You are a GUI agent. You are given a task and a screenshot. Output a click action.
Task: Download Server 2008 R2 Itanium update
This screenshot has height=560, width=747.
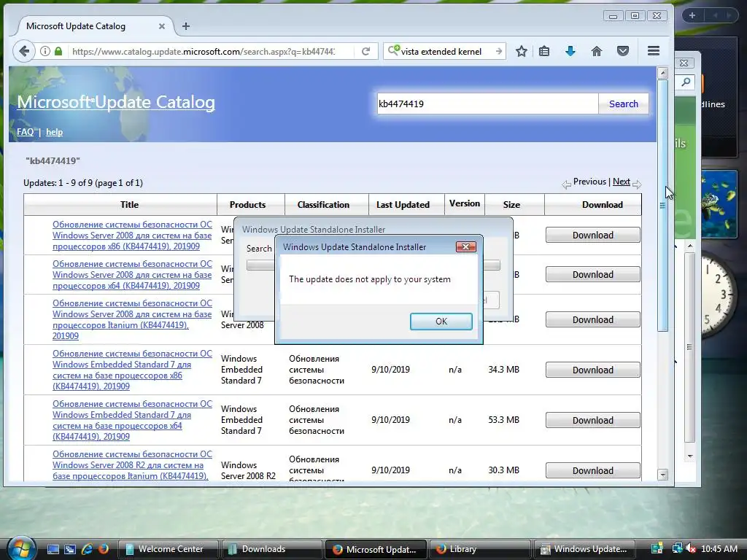(x=592, y=470)
